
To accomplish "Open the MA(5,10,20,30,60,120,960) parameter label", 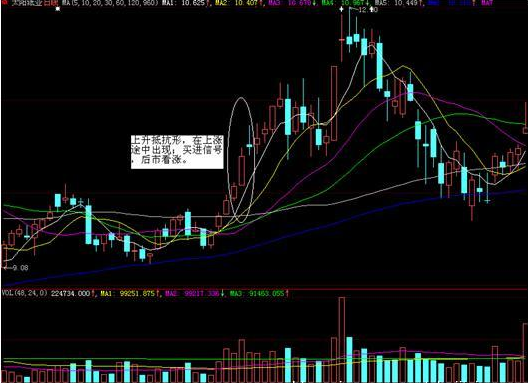I will click(110, 3).
